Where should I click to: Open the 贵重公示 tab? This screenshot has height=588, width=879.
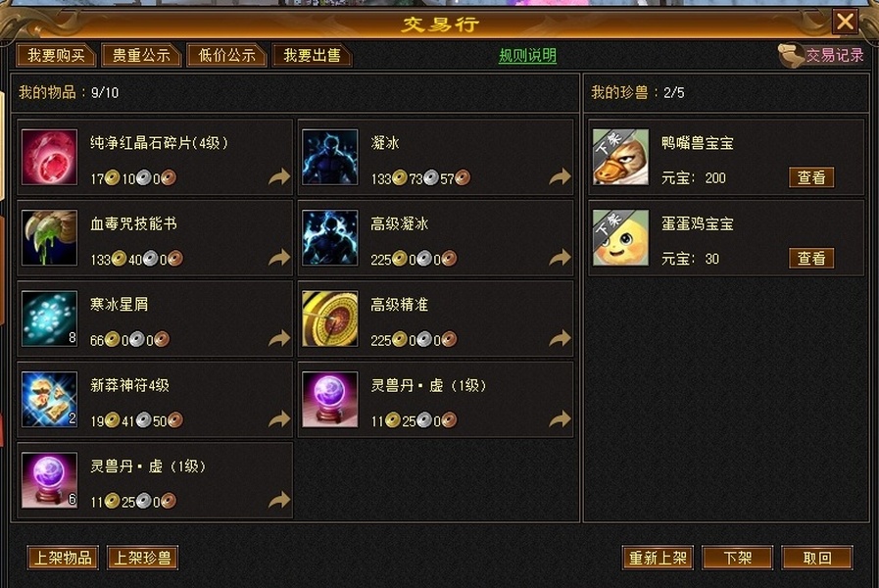coord(141,56)
